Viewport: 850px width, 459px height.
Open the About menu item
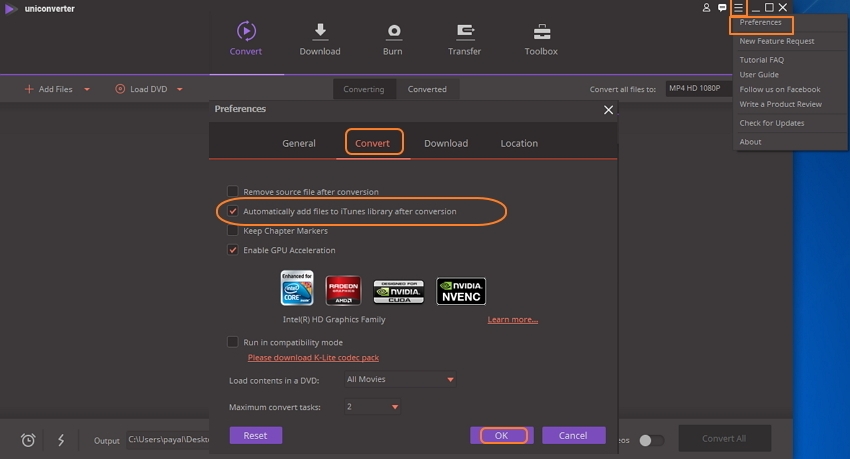pyautogui.click(x=750, y=142)
